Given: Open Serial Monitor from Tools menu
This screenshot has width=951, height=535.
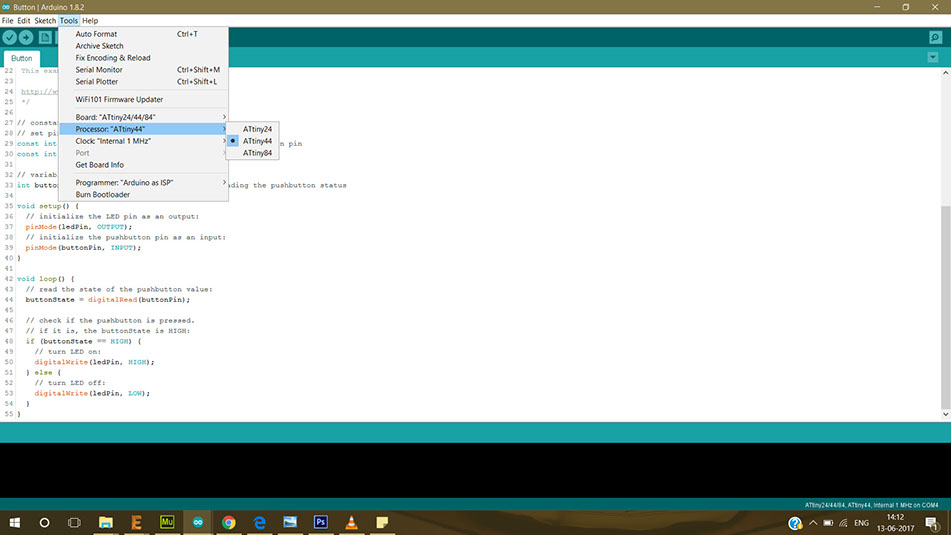Looking at the screenshot, I should [144, 70].
